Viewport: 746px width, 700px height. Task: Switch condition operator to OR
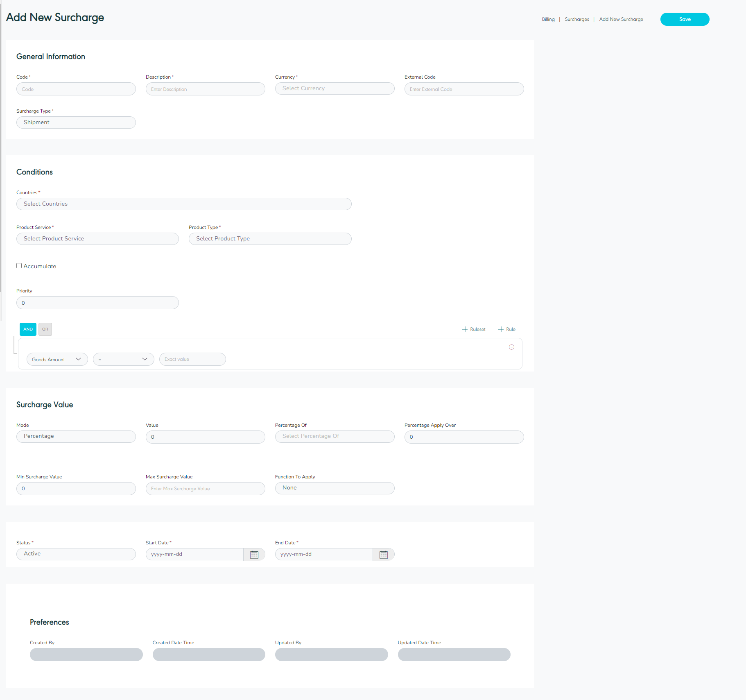click(x=45, y=329)
